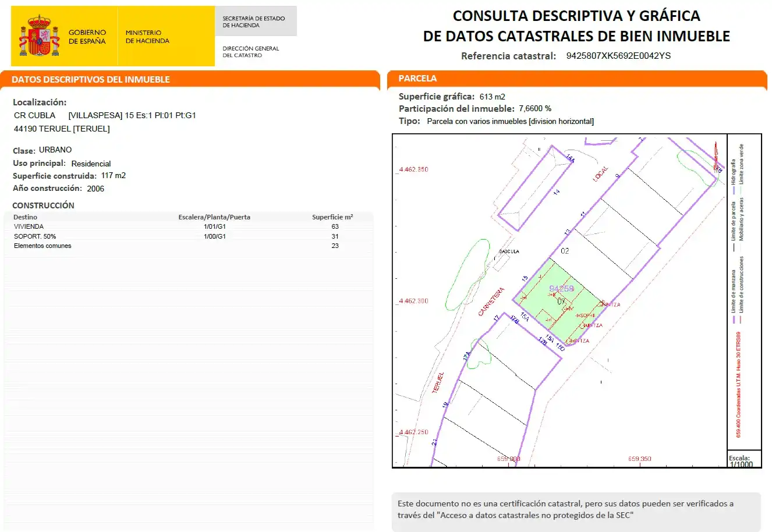Viewport: 772px width, 532px height.
Task: Click the 'SOPORT. 50%' table row
Action: pos(188,236)
